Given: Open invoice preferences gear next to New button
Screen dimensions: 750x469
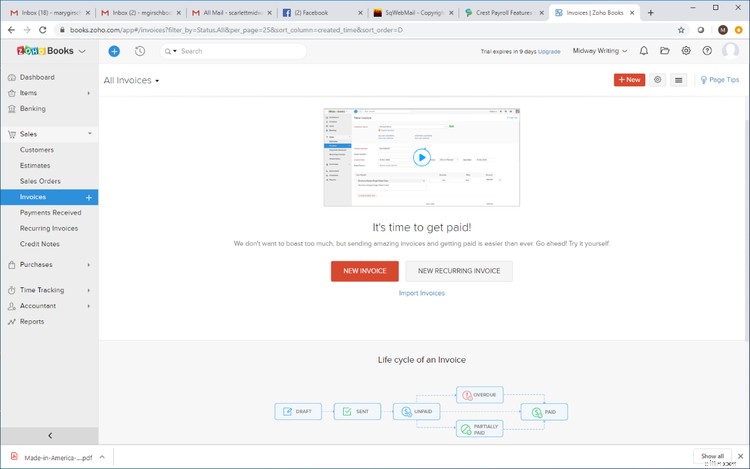Looking at the screenshot, I should pos(658,80).
